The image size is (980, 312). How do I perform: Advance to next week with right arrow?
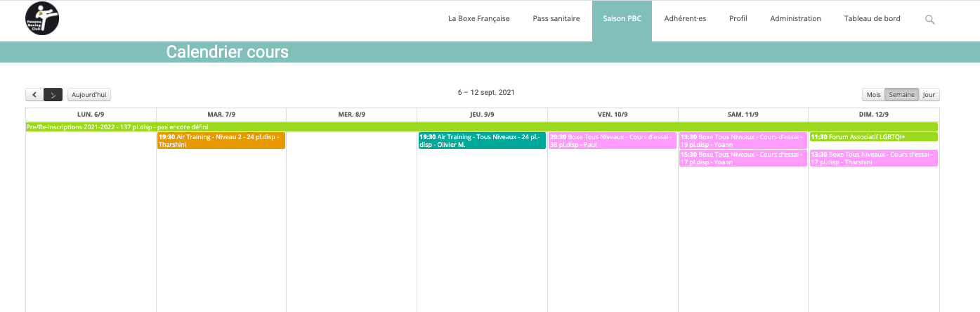tap(53, 94)
